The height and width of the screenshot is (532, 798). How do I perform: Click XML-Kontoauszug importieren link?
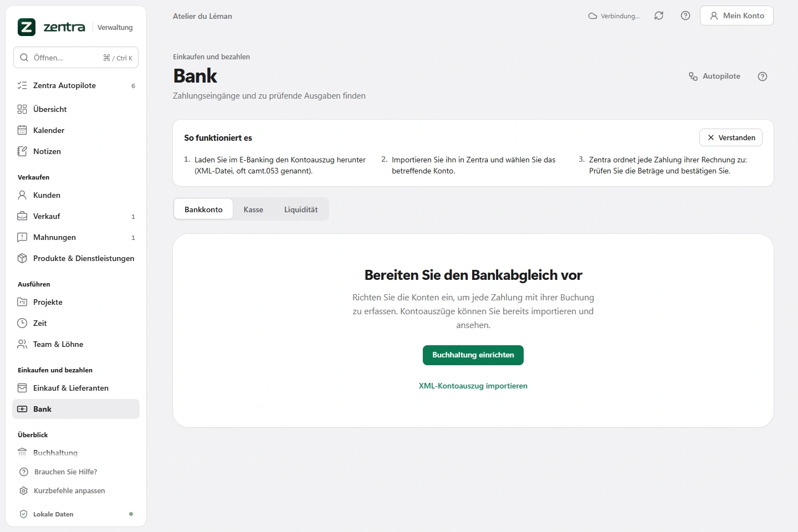point(473,386)
